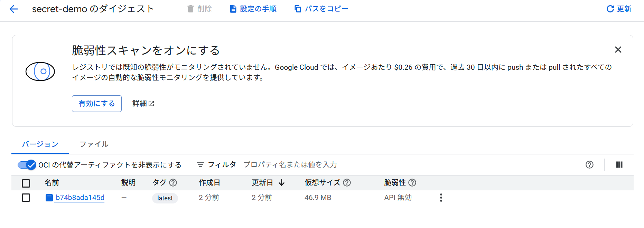
Task: Sort by 更新日 arrow
Action: [x=281, y=183]
